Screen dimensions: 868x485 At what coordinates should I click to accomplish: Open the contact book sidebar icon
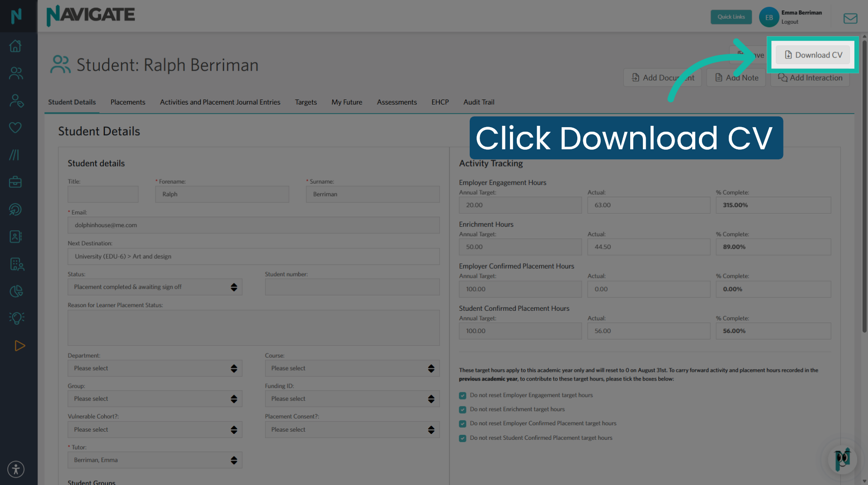(15, 237)
